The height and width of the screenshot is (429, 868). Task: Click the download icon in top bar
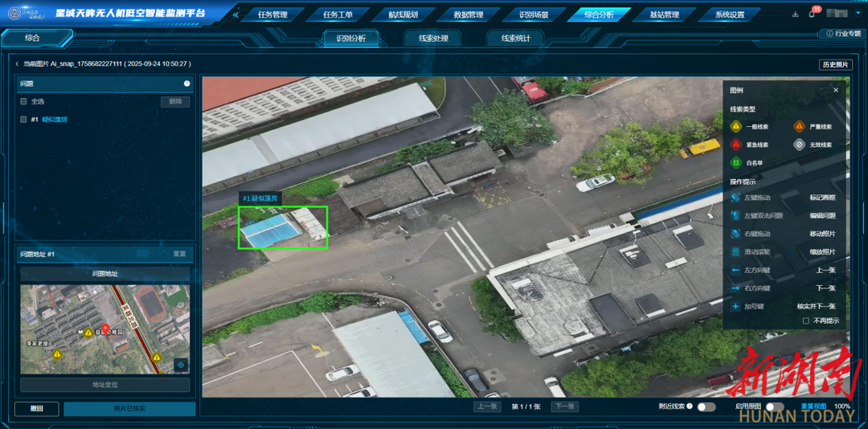click(x=796, y=14)
